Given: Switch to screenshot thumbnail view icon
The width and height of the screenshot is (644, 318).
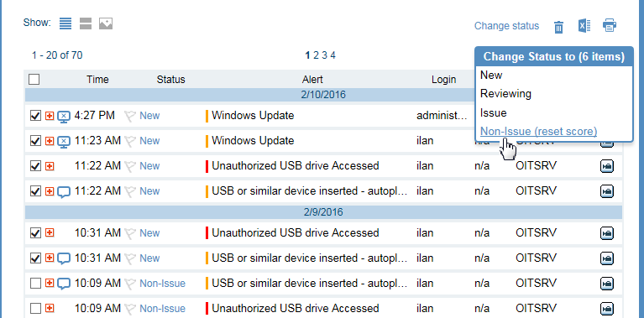Looking at the screenshot, I should (x=106, y=23).
